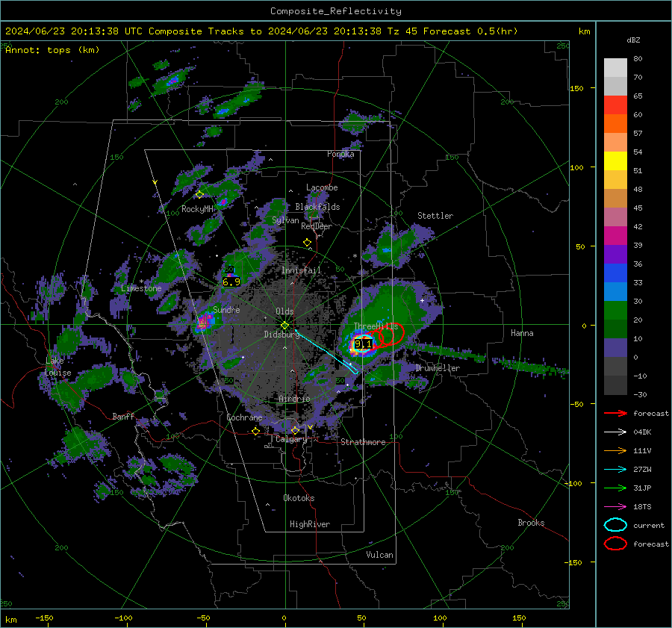
Task: Click the Sundre city label
Action: point(226,310)
